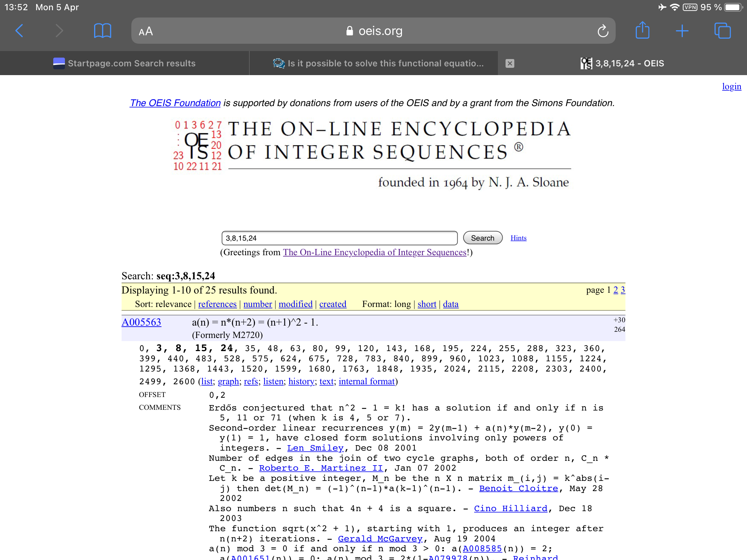
Task: Open the bookmarks book icon
Action: (102, 31)
